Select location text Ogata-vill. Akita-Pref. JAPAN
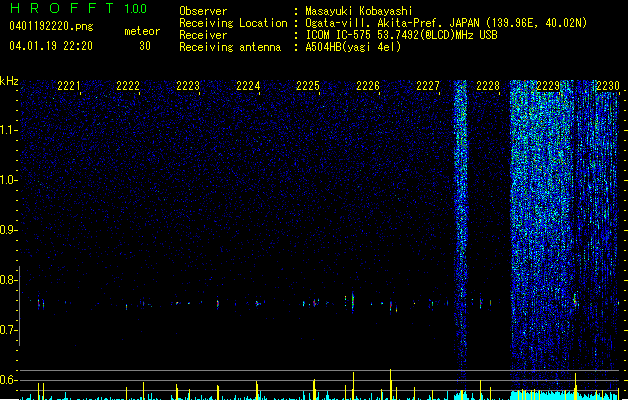 [392, 23]
